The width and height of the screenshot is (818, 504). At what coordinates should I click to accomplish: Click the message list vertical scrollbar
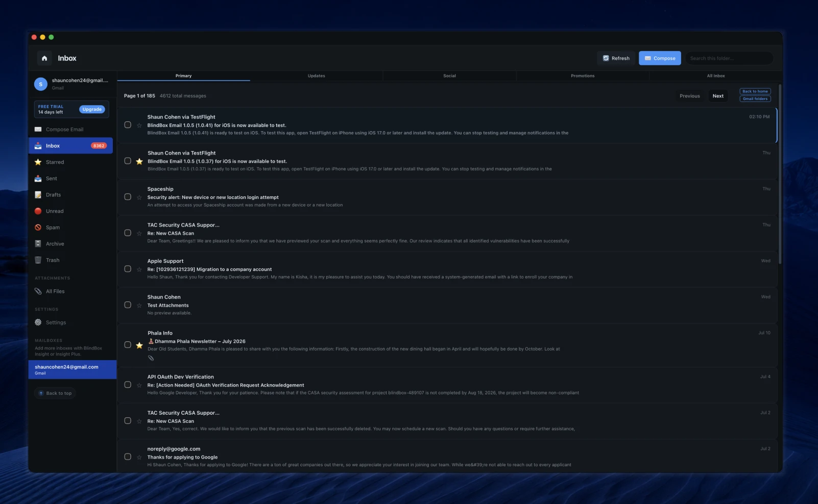(780, 173)
